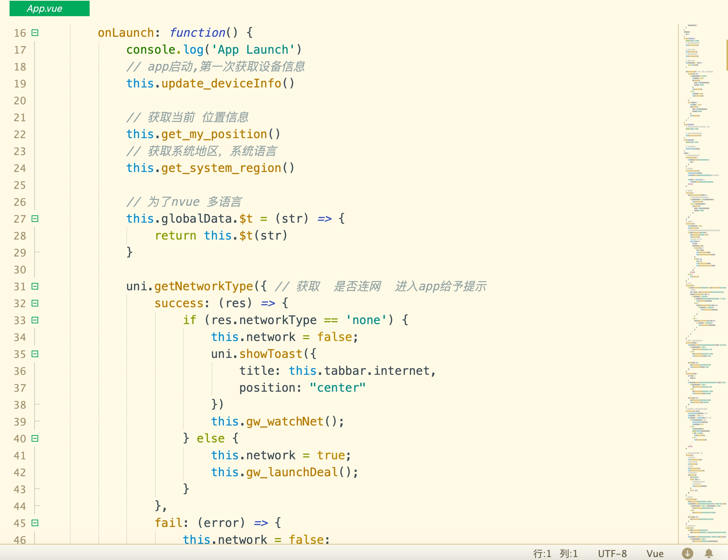
Task: Click on gw_launchDeal call in line 42
Action: pyautogui.click(x=292, y=472)
